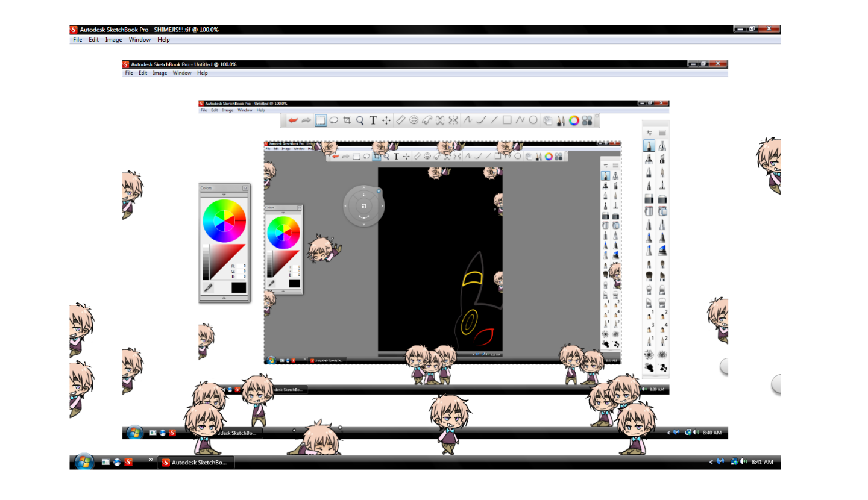Show hidden tray icons on the 8:41 AM taskbar
868x500 pixels.
(x=711, y=462)
